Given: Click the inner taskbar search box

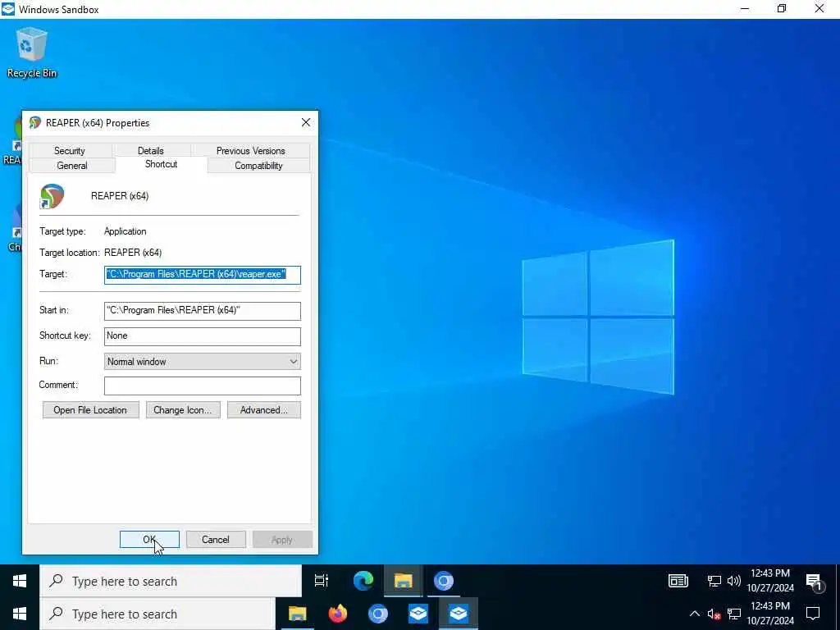Looking at the screenshot, I should click(171, 581).
